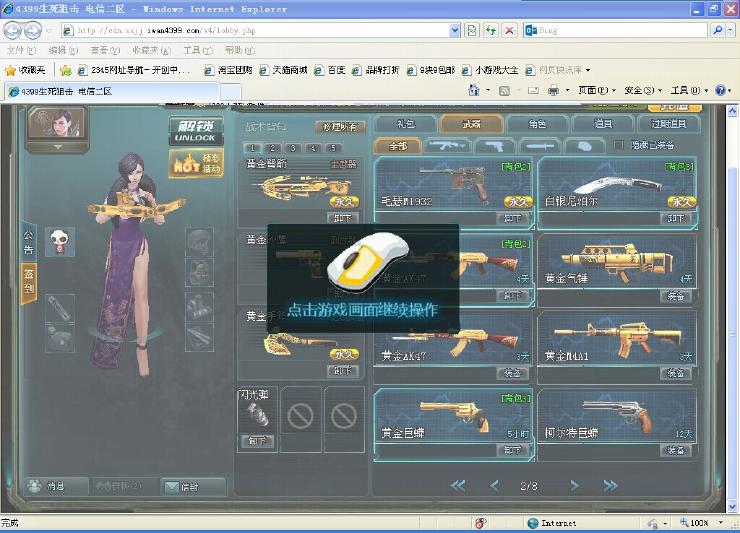Open the Favorites (收藏夹) menu

click(x=151, y=50)
